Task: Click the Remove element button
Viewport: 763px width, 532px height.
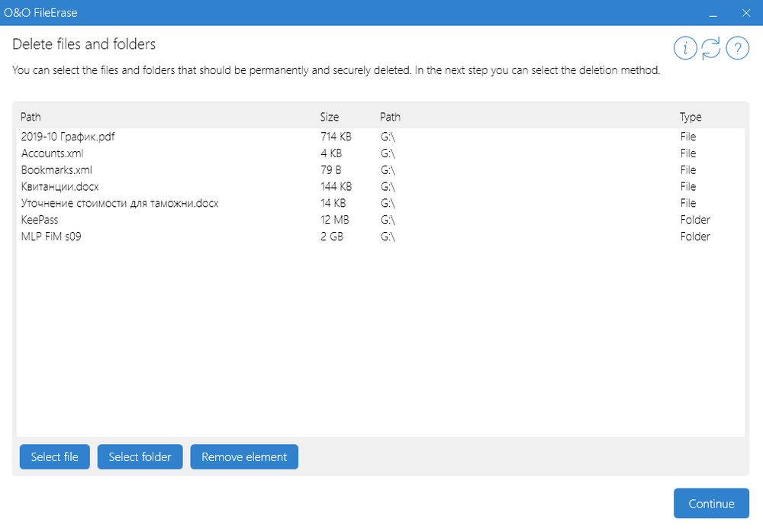Action: [244, 457]
